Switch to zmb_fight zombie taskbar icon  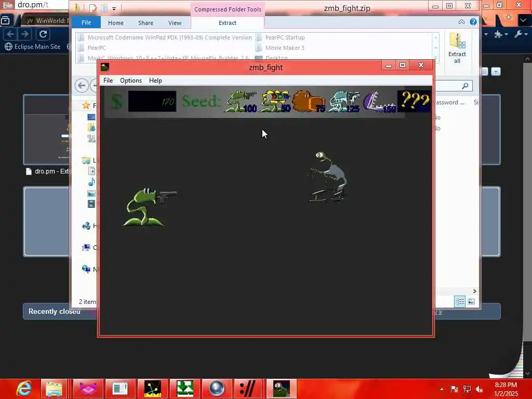pos(282,389)
